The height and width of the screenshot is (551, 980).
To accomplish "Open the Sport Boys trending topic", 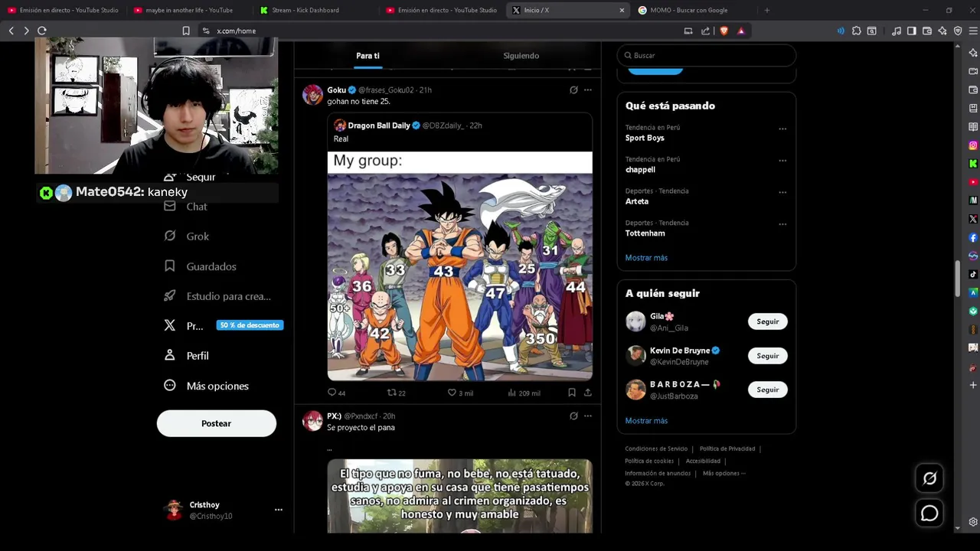I will pos(645,139).
